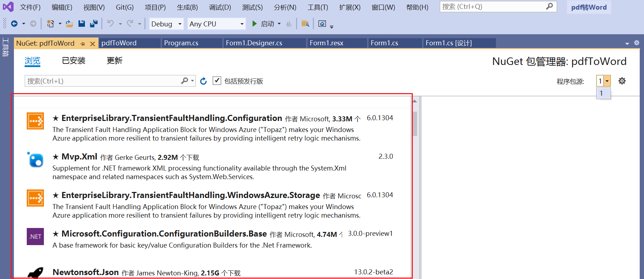Expand the new project dropdown arrow
644x279 pixels.
60,24
